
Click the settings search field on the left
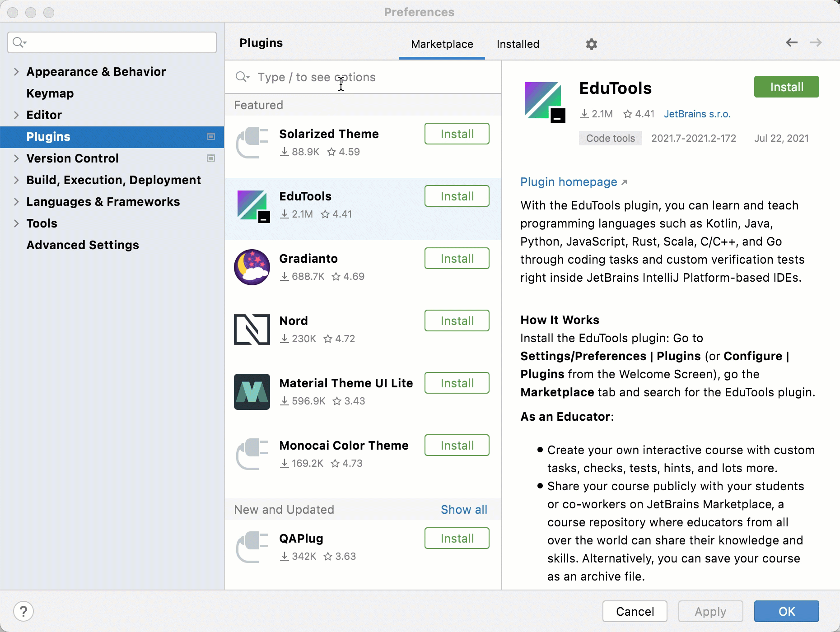(112, 42)
